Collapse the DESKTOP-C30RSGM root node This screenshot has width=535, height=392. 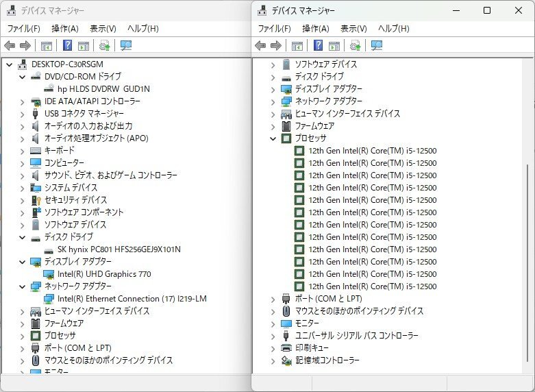[10, 64]
